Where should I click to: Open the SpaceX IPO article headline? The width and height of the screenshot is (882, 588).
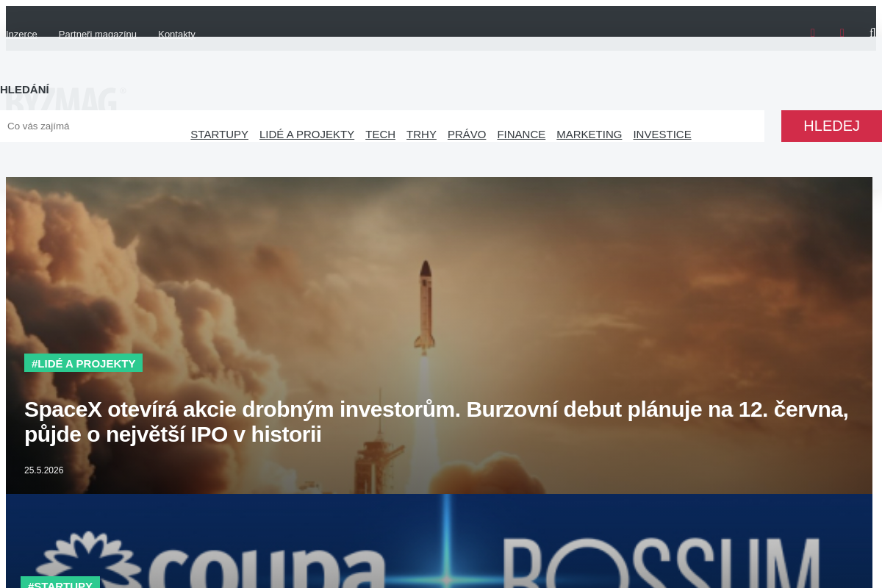pyautogui.click(x=436, y=422)
